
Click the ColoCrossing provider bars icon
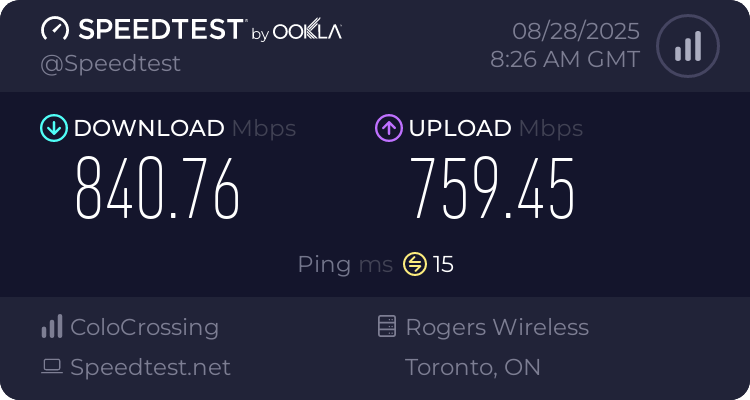click(x=51, y=327)
